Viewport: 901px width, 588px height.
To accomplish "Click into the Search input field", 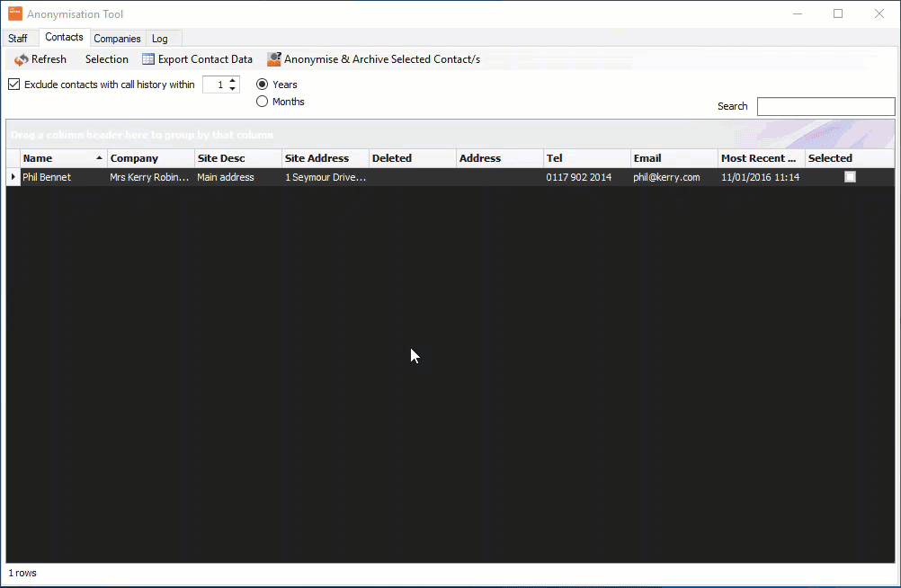I will pos(825,106).
